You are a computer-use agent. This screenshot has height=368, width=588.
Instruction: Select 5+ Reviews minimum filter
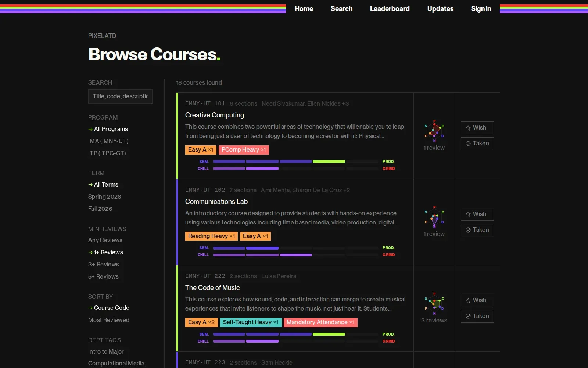pyautogui.click(x=103, y=276)
